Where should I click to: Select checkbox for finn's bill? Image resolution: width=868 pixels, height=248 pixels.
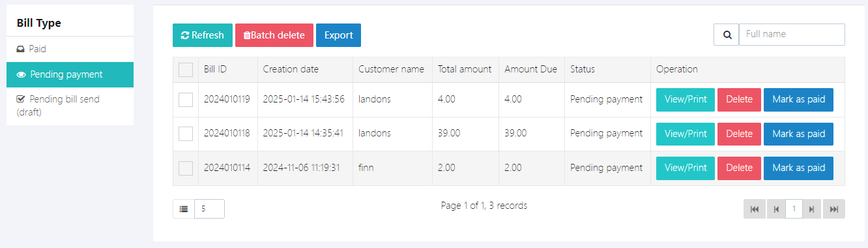(x=186, y=168)
